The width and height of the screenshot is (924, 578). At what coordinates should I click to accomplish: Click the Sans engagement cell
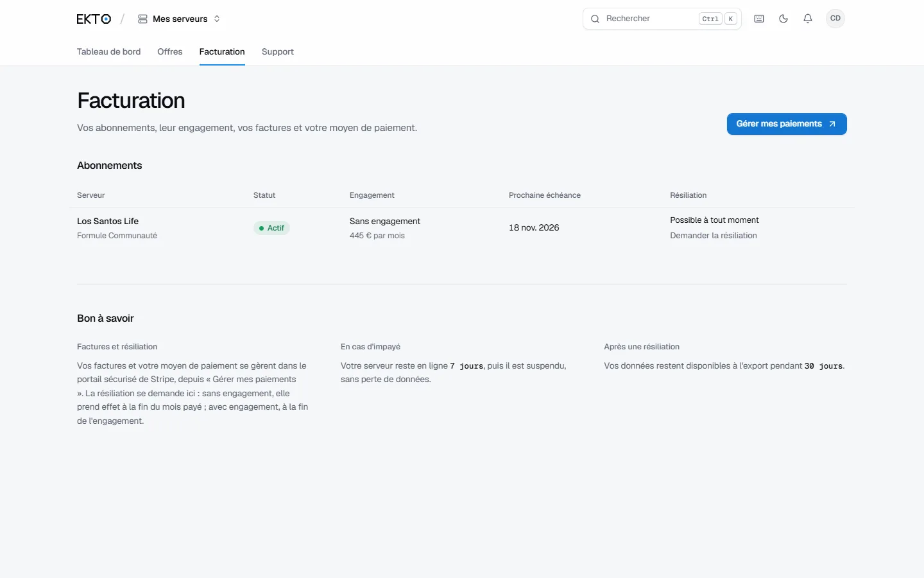[385, 221]
